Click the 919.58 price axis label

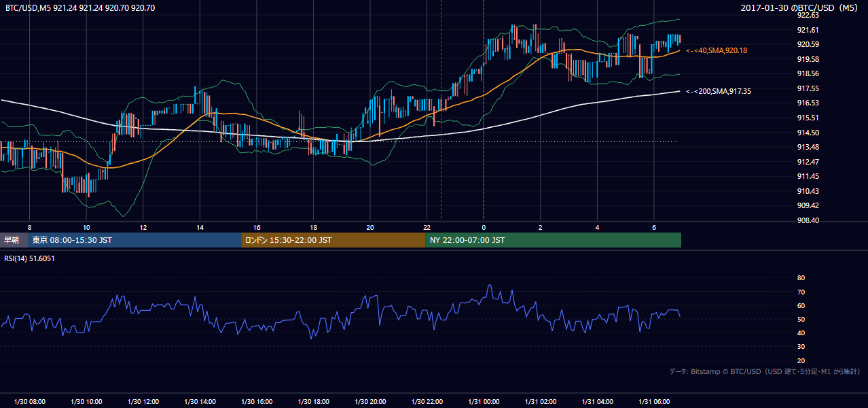pyautogui.click(x=809, y=59)
